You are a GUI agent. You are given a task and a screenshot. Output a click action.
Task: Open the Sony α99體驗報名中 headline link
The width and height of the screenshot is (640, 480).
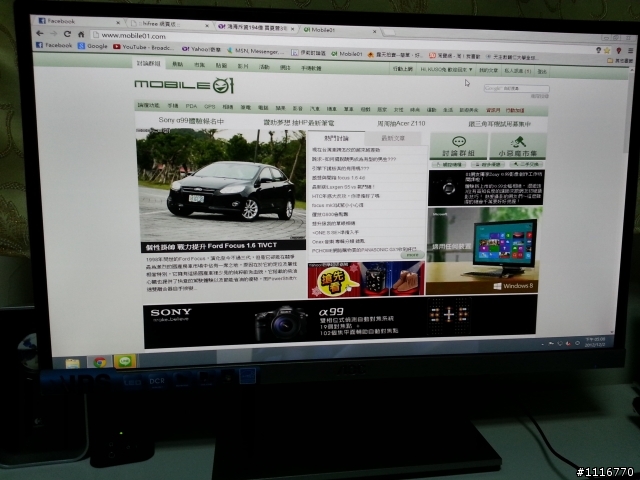[191, 121]
